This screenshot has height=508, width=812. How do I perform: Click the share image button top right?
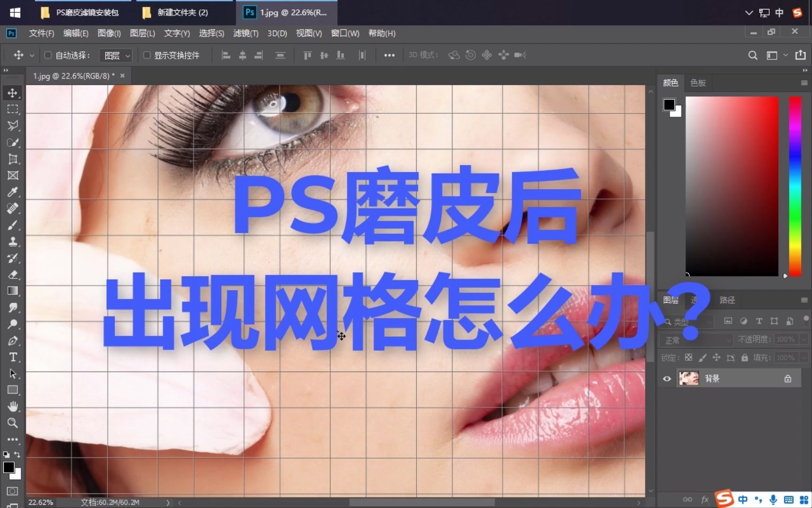pos(801,55)
